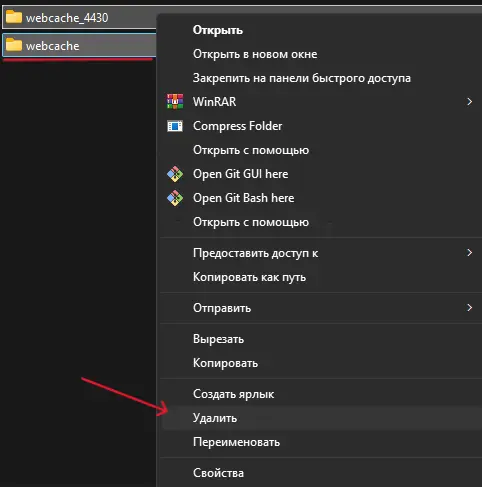Choose Открыть from the context menu

tap(218, 30)
